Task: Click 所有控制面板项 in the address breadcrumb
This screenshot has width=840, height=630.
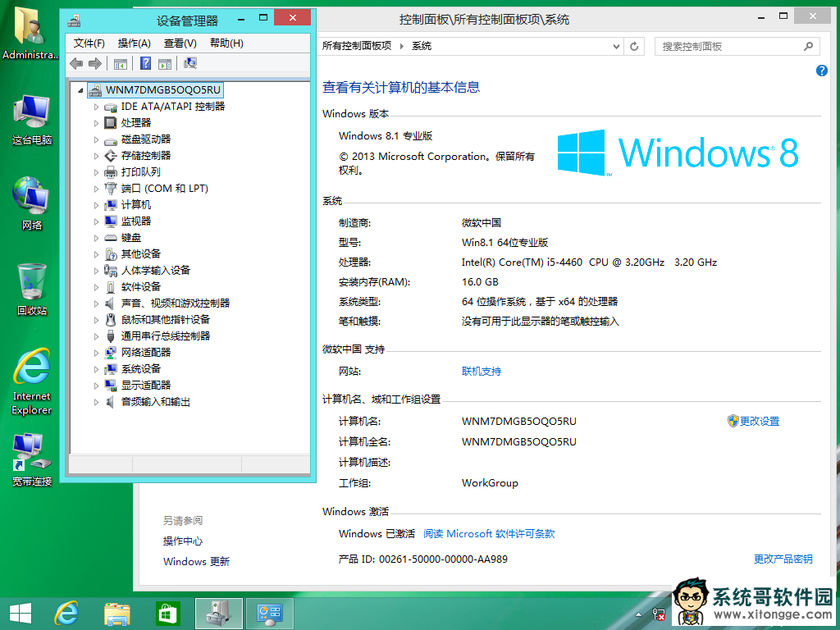Action: click(357, 46)
